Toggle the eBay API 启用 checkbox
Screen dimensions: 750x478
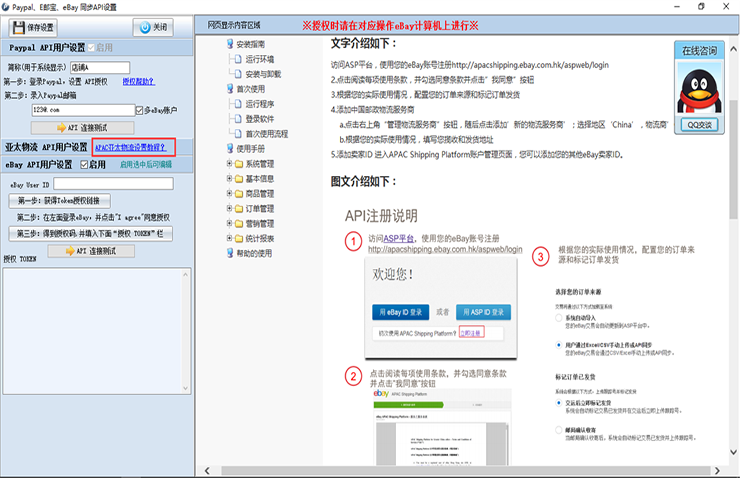pos(84,165)
